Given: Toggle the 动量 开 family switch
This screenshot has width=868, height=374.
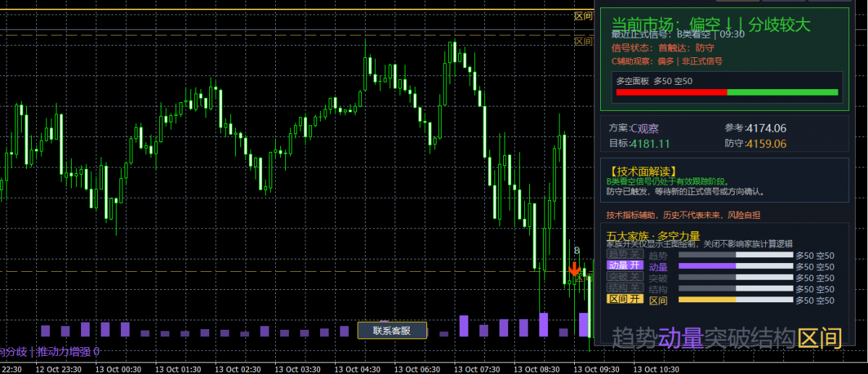Looking at the screenshot, I should point(625,265).
